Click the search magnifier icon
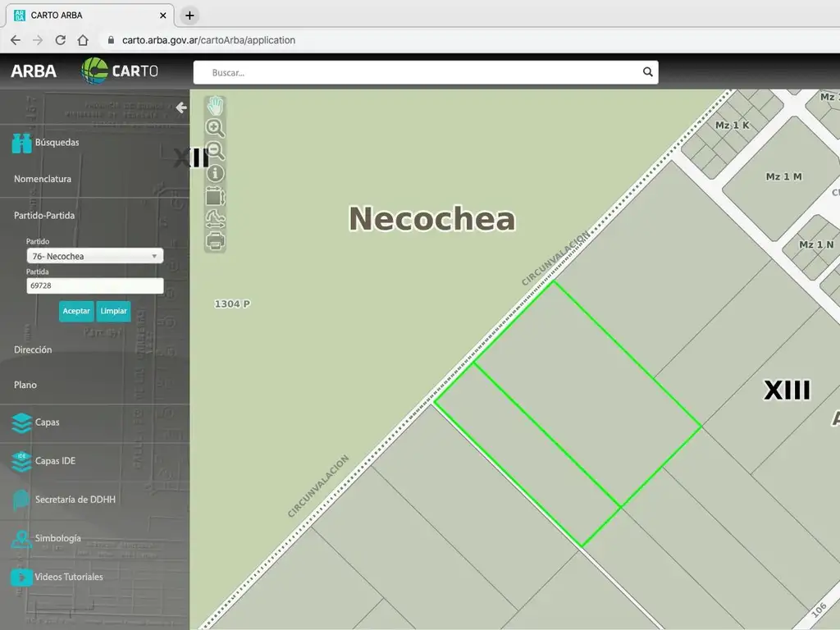Viewport: 840px width, 630px height. pyautogui.click(x=648, y=72)
